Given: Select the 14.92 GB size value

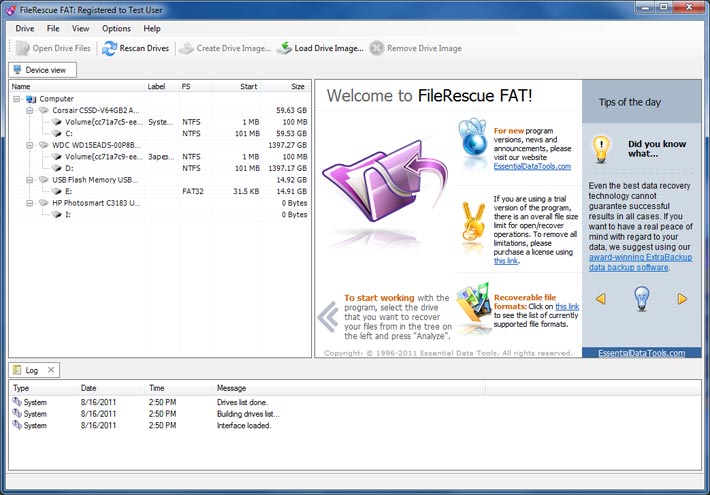Looking at the screenshot, I should tap(292, 180).
